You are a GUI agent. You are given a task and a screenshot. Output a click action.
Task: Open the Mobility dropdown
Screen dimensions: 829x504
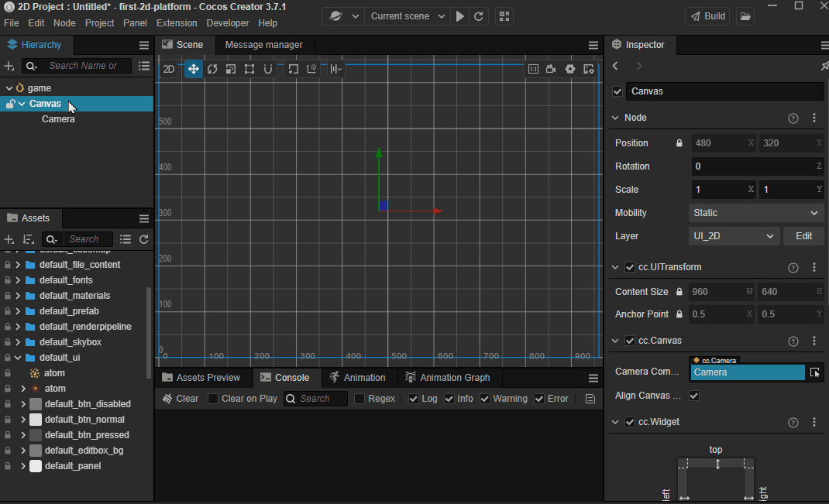pos(755,213)
